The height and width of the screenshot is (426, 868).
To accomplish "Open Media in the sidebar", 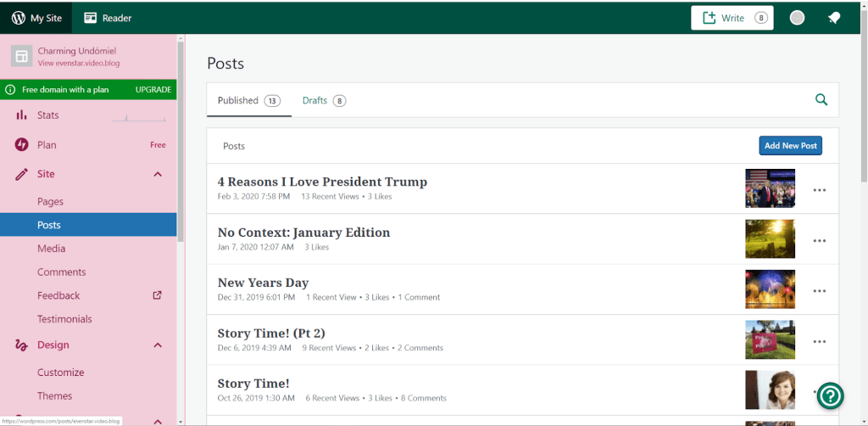I will (51, 249).
